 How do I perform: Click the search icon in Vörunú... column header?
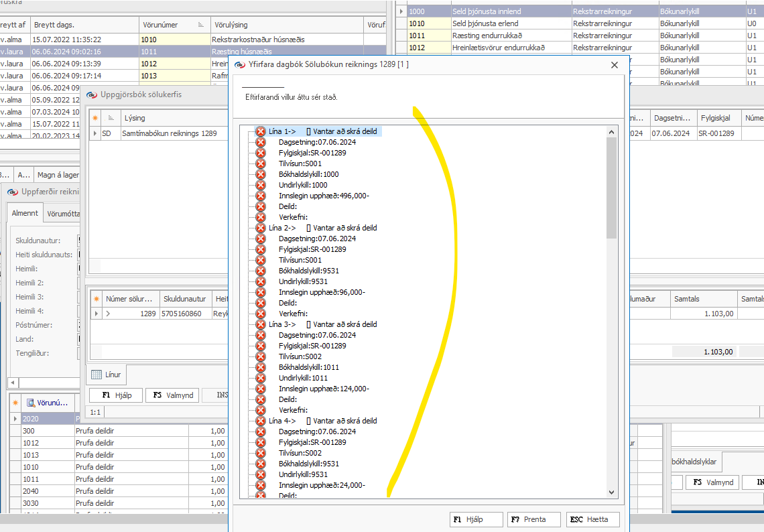click(x=31, y=403)
